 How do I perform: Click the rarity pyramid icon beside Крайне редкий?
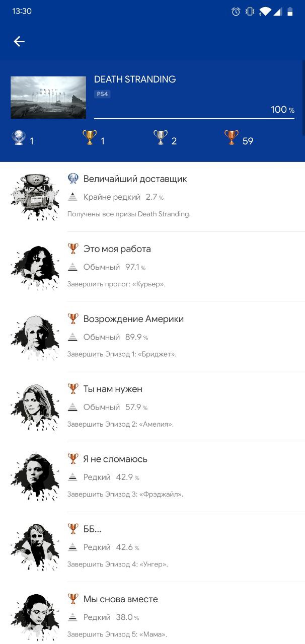(73, 197)
